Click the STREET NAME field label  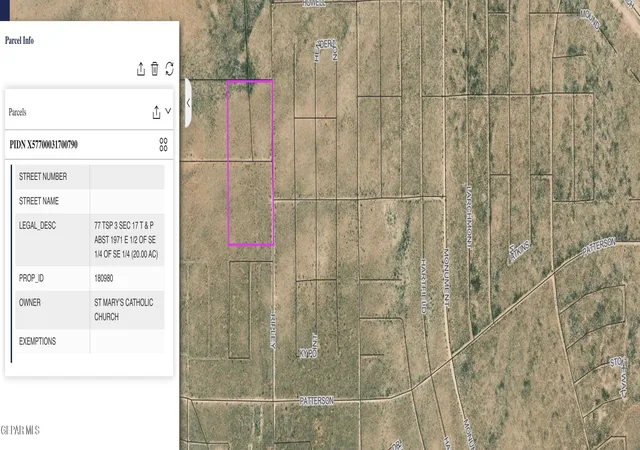pos(39,201)
